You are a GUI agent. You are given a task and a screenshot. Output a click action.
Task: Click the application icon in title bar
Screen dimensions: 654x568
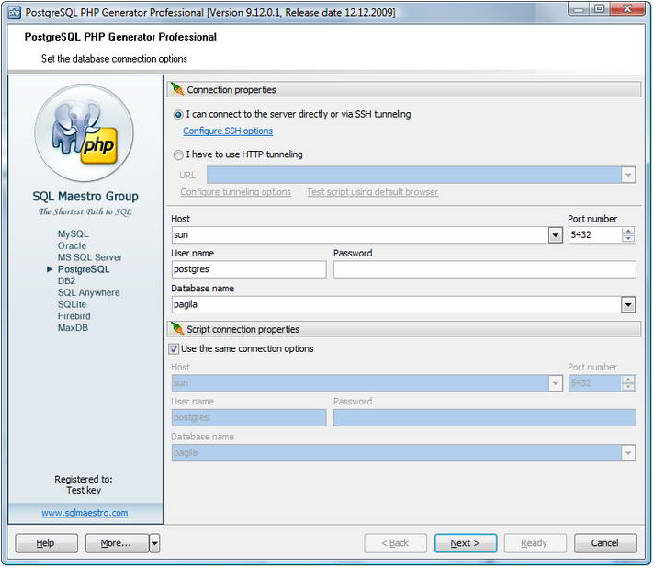tap(14, 10)
